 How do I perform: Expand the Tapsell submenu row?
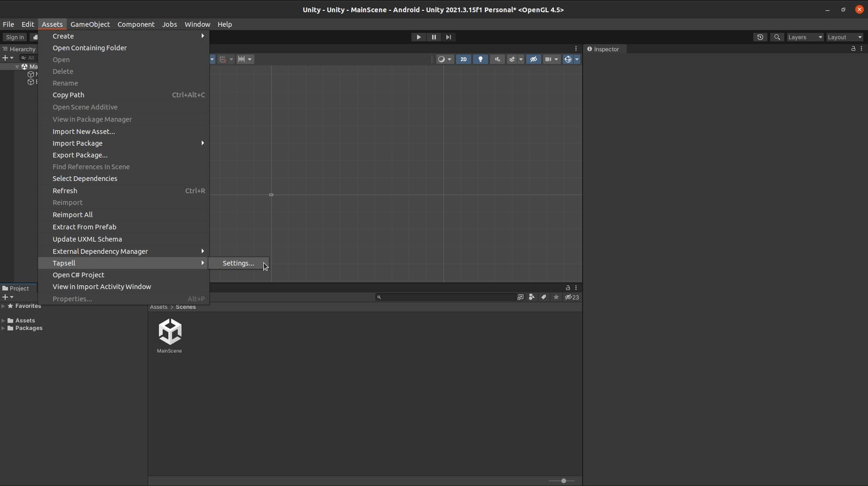[124, 263]
